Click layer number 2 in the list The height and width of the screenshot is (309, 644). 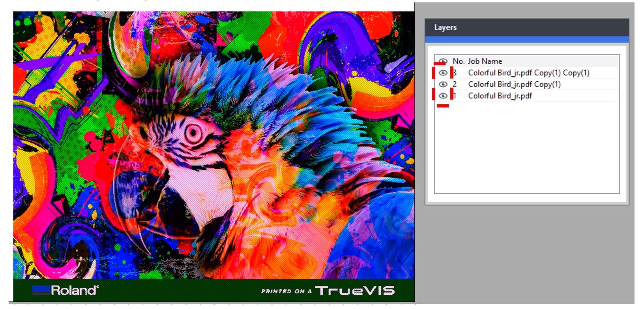(455, 84)
